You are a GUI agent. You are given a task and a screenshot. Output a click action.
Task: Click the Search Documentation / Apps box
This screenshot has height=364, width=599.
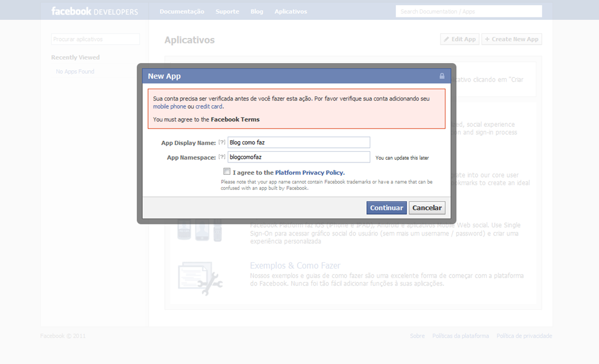tap(469, 12)
